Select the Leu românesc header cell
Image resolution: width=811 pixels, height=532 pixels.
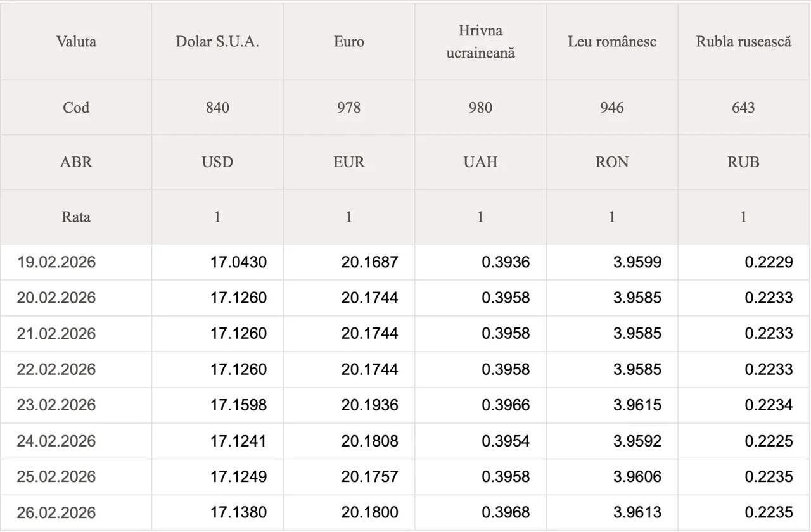click(611, 42)
